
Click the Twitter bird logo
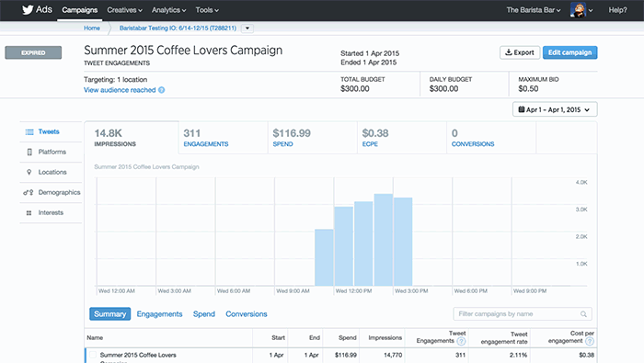[x=28, y=10]
